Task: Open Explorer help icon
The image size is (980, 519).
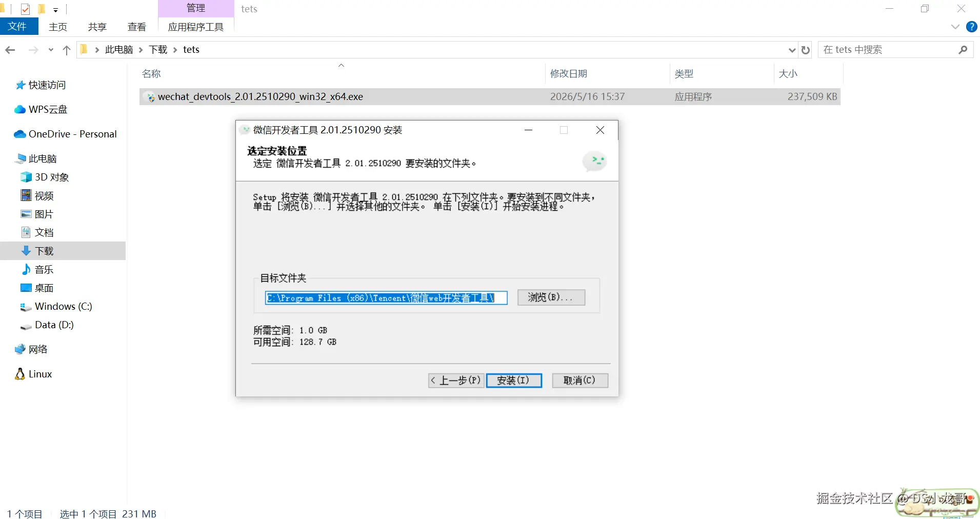Action: (971, 27)
